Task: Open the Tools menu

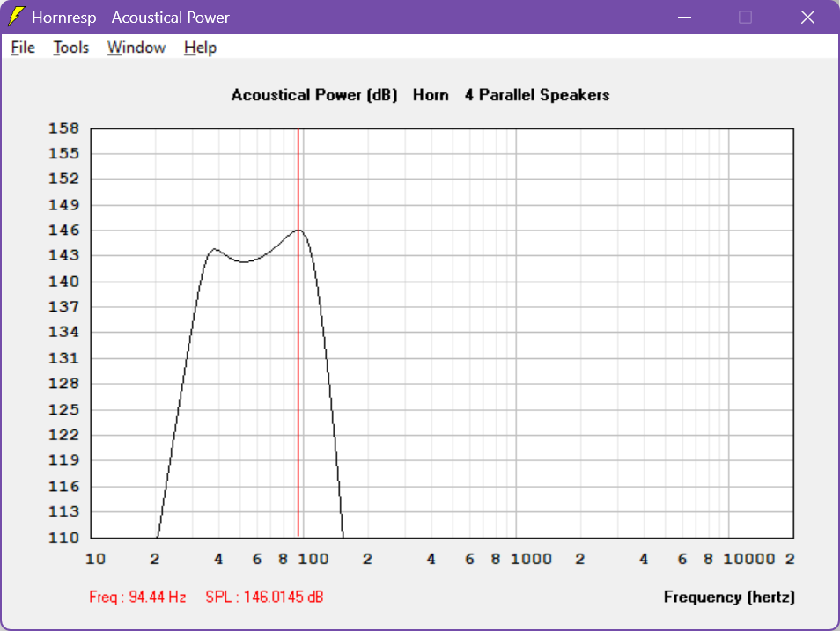Action: pyautogui.click(x=70, y=48)
